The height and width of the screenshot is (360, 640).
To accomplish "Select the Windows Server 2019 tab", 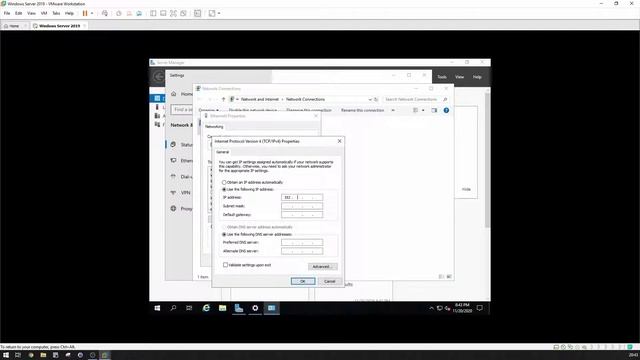I will click(59, 26).
